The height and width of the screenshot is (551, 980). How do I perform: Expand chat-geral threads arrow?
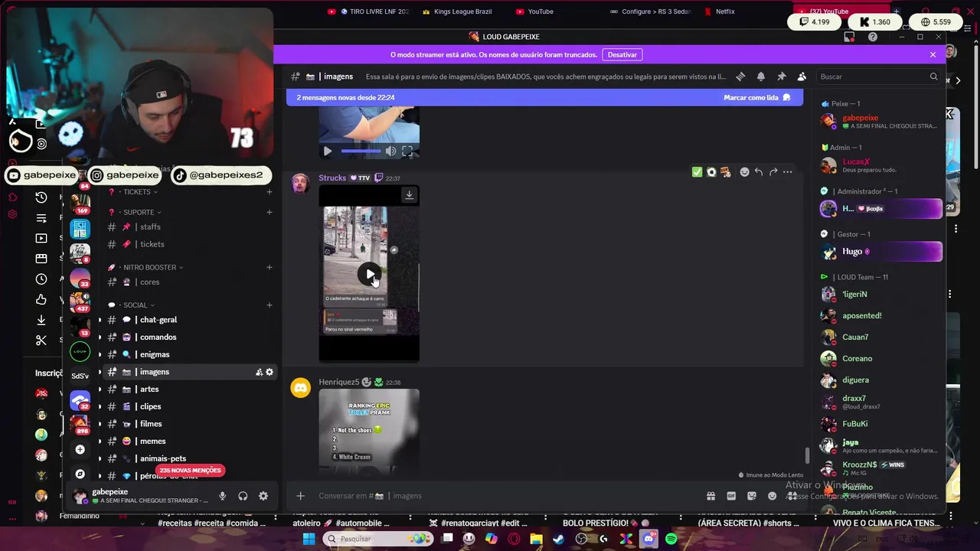tap(99, 320)
